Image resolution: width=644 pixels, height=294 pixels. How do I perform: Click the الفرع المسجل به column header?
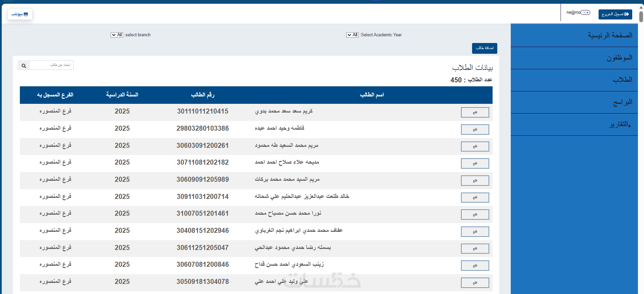55,95
